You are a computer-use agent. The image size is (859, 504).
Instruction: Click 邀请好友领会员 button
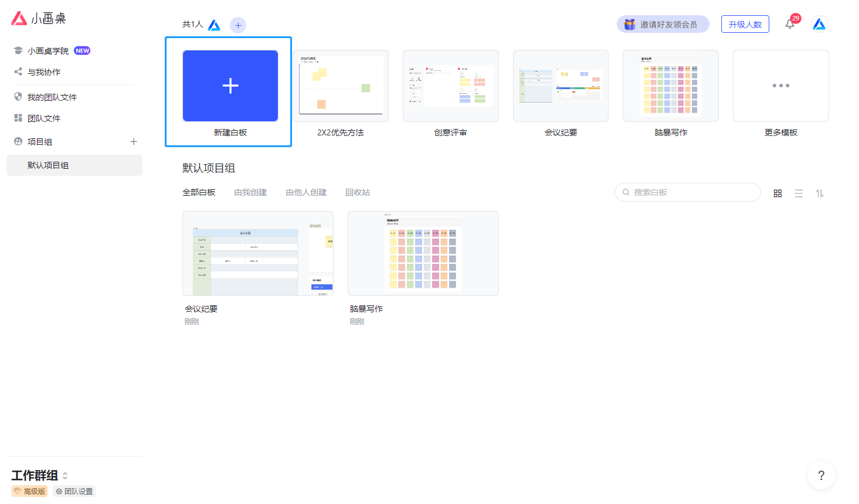(663, 24)
